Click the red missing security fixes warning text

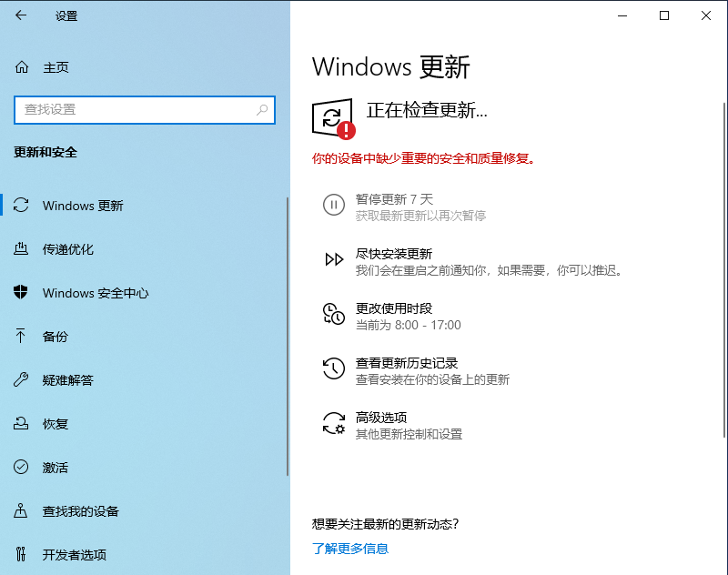click(x=424, y=158)
